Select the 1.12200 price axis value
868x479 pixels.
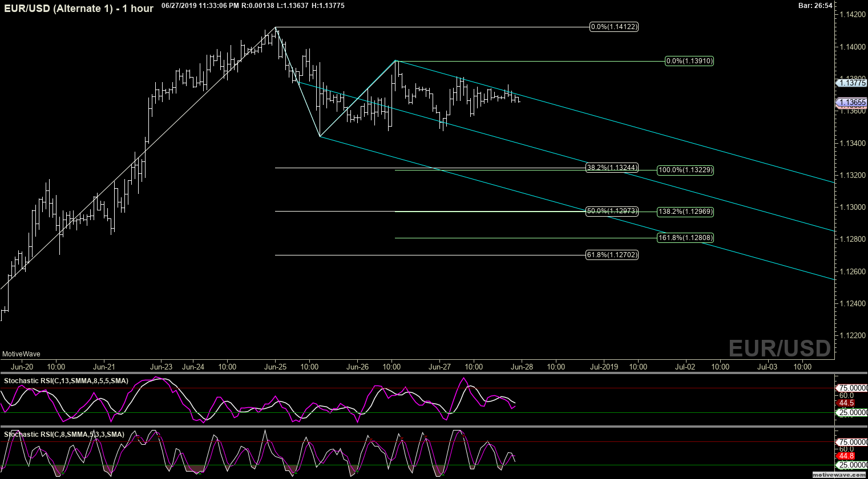click(x=853, y=336)
